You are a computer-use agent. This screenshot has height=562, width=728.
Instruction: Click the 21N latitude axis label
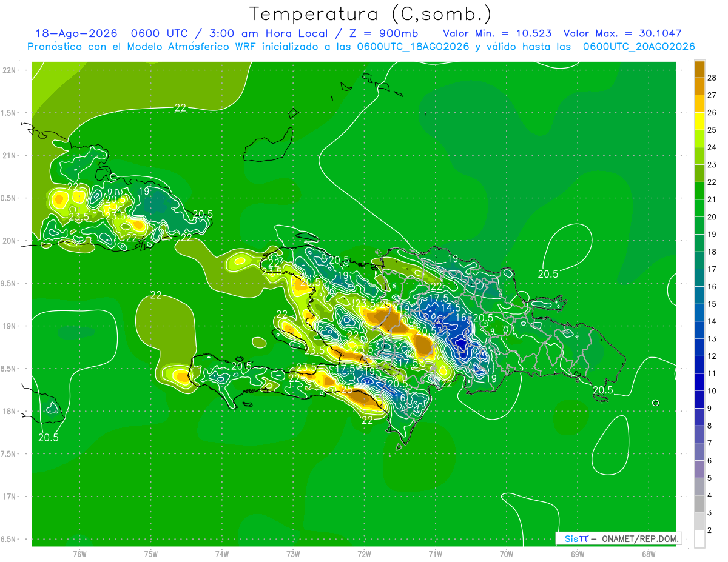coord(10,155)
